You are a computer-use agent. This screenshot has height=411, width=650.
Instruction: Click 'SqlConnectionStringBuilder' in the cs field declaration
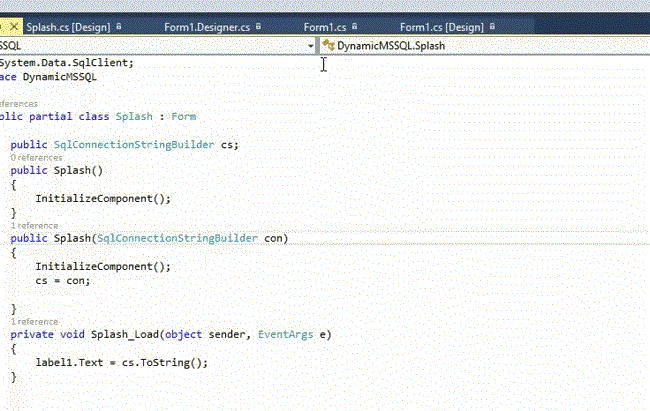click(134, 145)
